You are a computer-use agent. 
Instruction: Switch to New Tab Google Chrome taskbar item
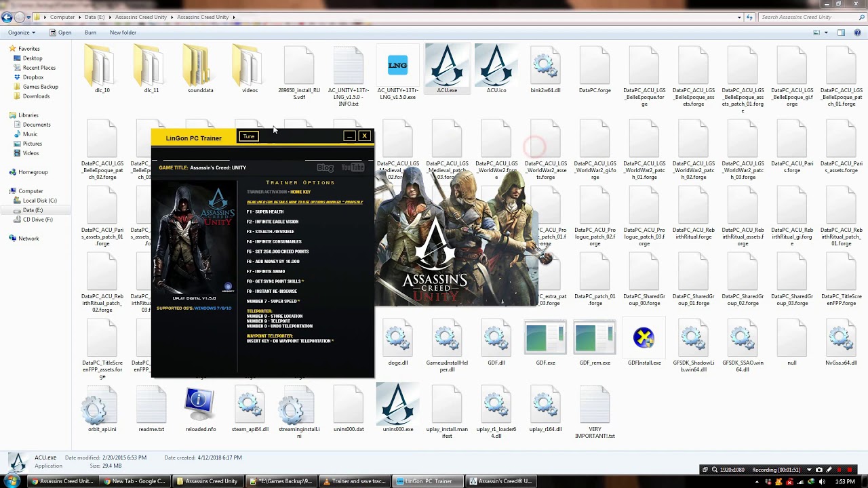coord(134,481)
